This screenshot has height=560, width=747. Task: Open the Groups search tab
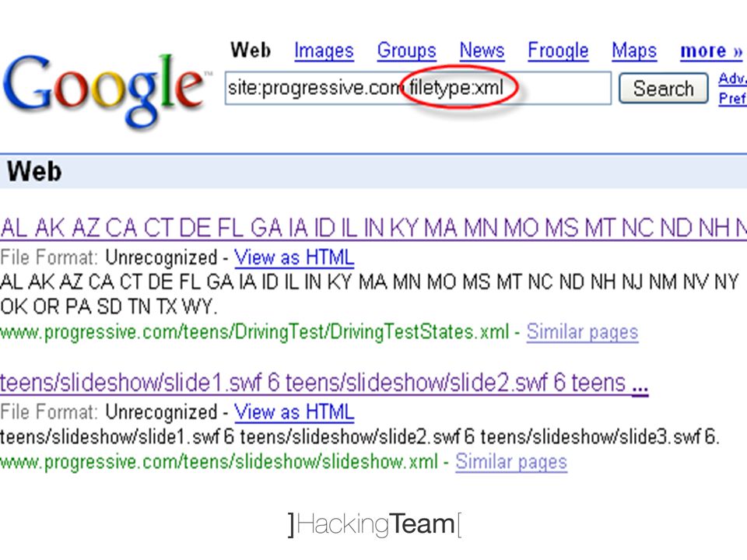tap(406, 51)
